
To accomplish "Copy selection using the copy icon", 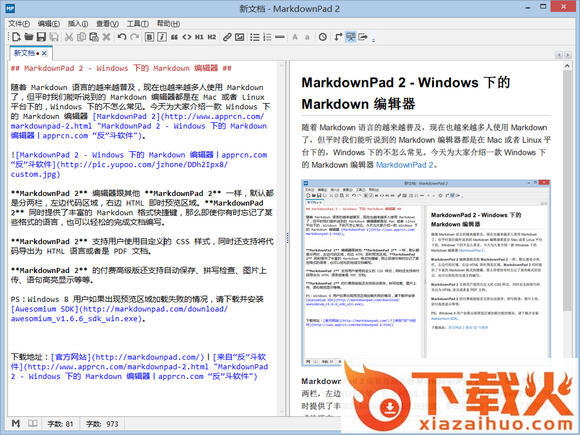I will tap(81, 37).
